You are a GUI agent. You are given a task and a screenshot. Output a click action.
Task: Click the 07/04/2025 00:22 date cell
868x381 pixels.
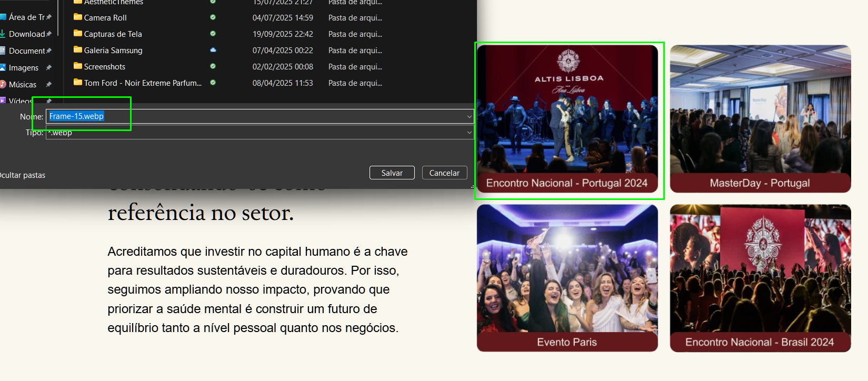click(283, 51)
